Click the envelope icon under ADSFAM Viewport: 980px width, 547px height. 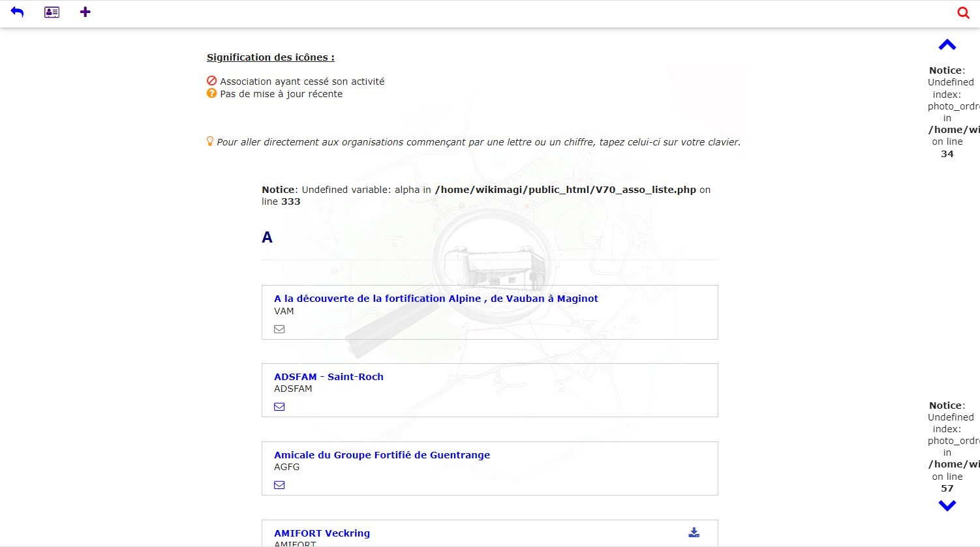pyautogui.click(x=279, y=407)
